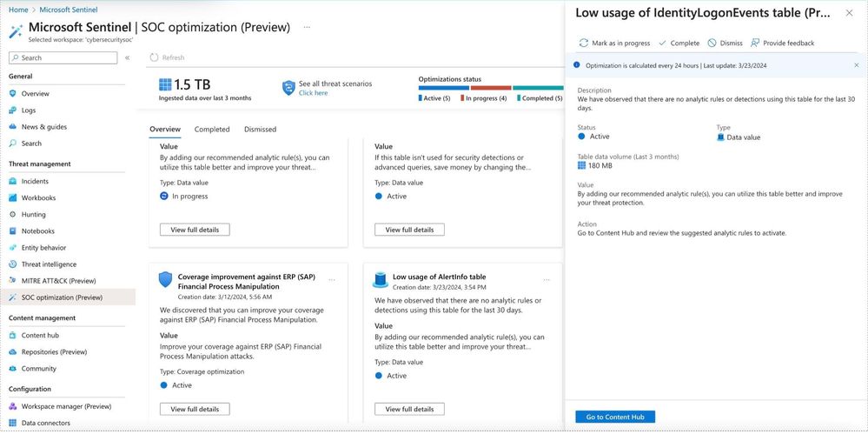Open Content hub in sidebar
The image size is (868, 434).
pyautogui.click(x=40, y=336)
